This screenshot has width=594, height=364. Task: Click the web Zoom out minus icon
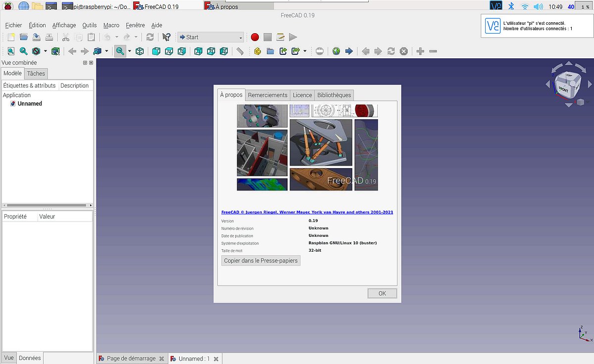click(x=433, y=51)
